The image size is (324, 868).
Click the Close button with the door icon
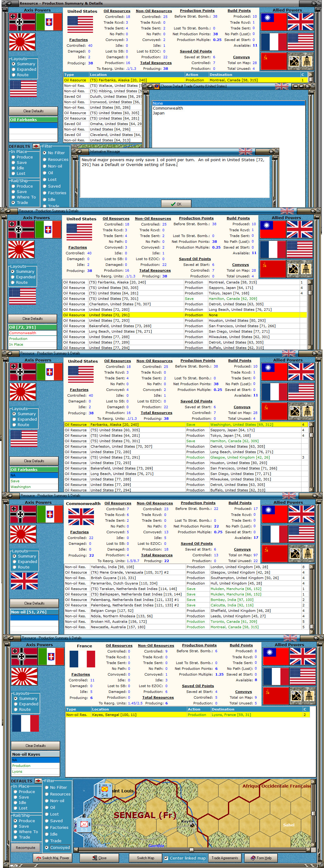[99, 858]
